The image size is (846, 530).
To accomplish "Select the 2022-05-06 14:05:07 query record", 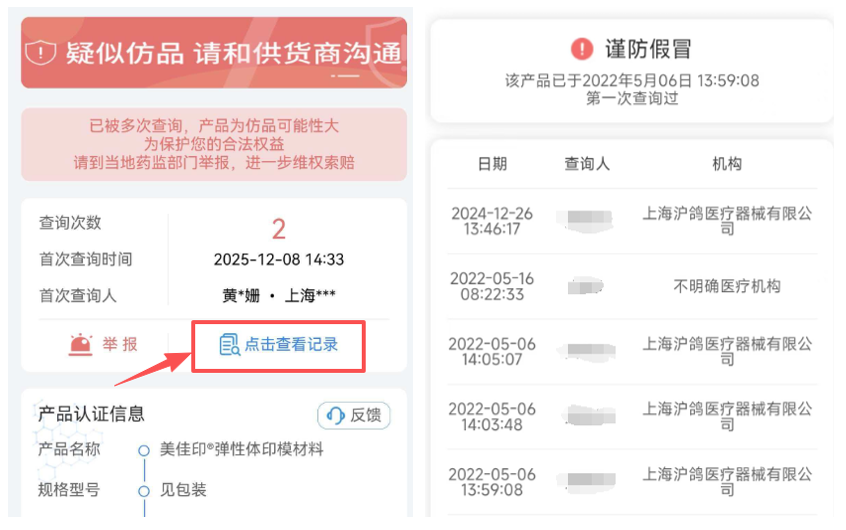I will point(632,351).
